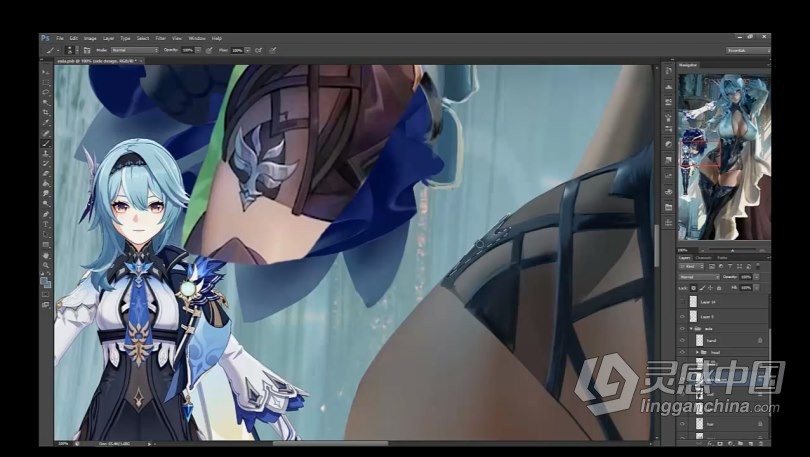Filter layers by pixel layers icon
The width and height of the screenshot is (810, 457).
tap(712, 266)
